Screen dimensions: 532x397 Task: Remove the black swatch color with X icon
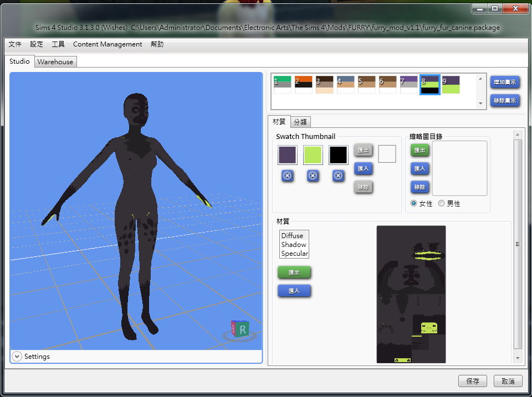pos(338,176)
